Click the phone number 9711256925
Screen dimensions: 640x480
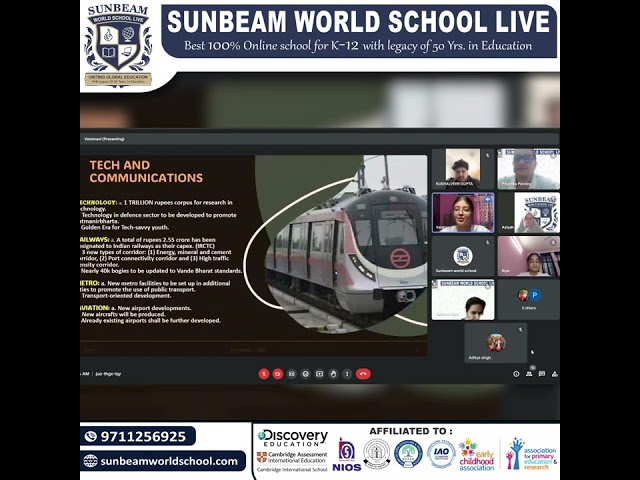(143, 437)
